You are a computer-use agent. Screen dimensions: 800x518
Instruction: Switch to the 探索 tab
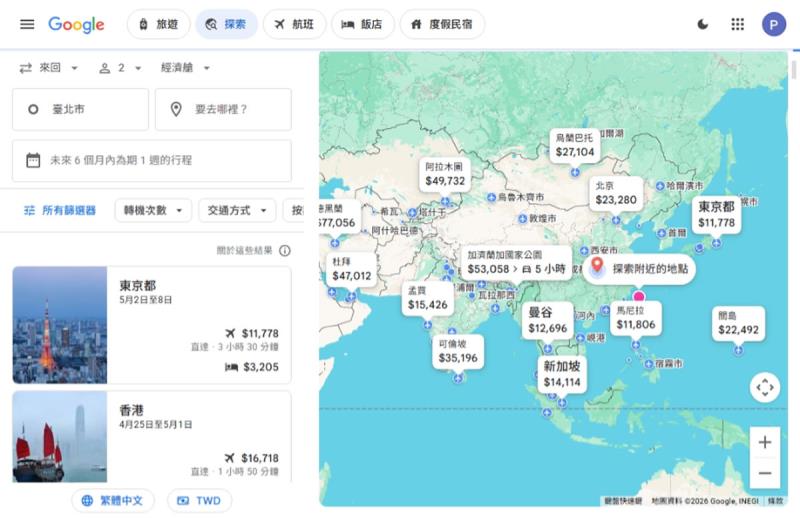(x=226, y=24)
